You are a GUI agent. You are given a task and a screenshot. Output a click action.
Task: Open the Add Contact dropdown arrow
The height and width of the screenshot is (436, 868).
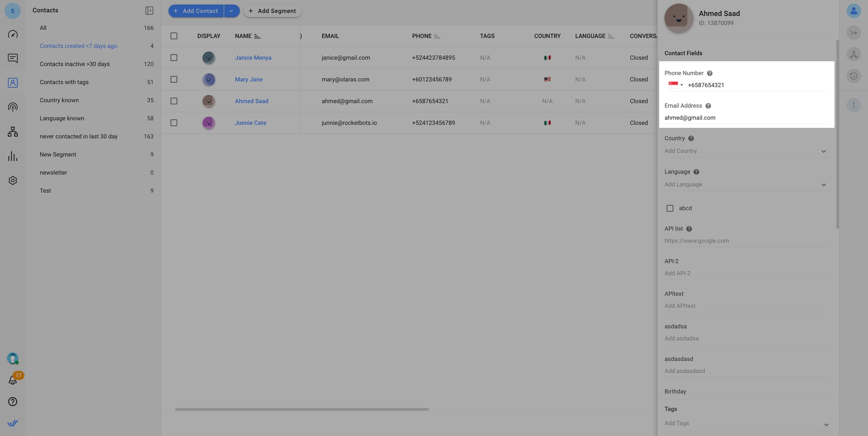[231, 11]
